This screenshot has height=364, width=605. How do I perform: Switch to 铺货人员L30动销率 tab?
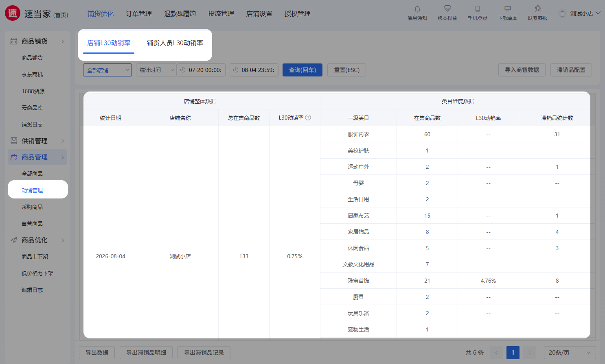click(175, 43)
